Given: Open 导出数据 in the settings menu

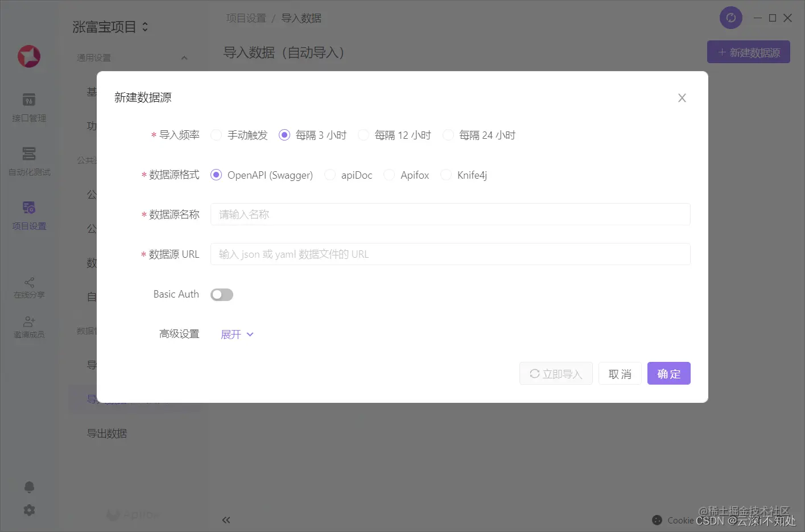Looking at the screenshot, I should pos(107,434).
